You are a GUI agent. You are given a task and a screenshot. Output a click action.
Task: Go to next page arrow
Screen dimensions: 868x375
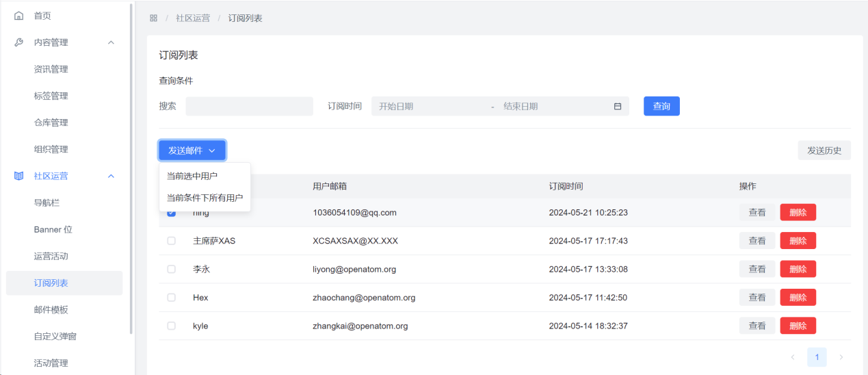pos(841,357)
